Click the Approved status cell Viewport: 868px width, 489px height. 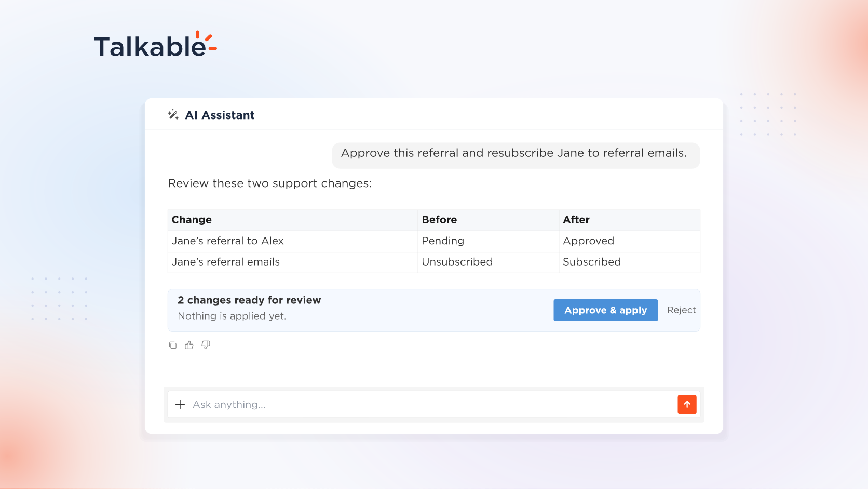[629, 241]
